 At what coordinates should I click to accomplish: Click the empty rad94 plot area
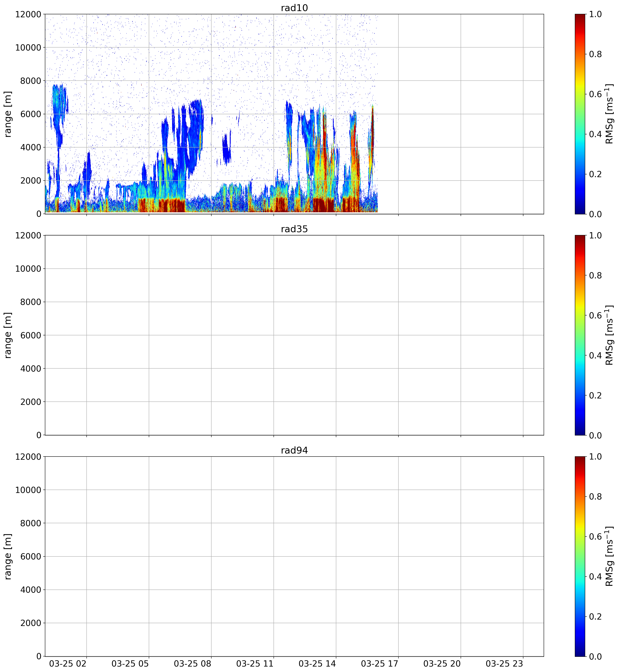click(x=294, y=556)
